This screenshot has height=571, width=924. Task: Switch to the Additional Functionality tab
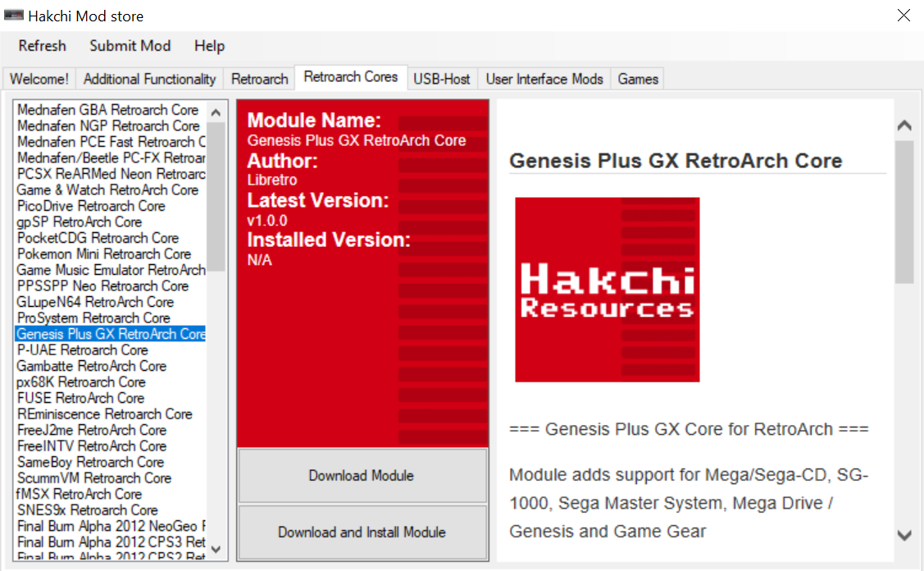[150, 79]
